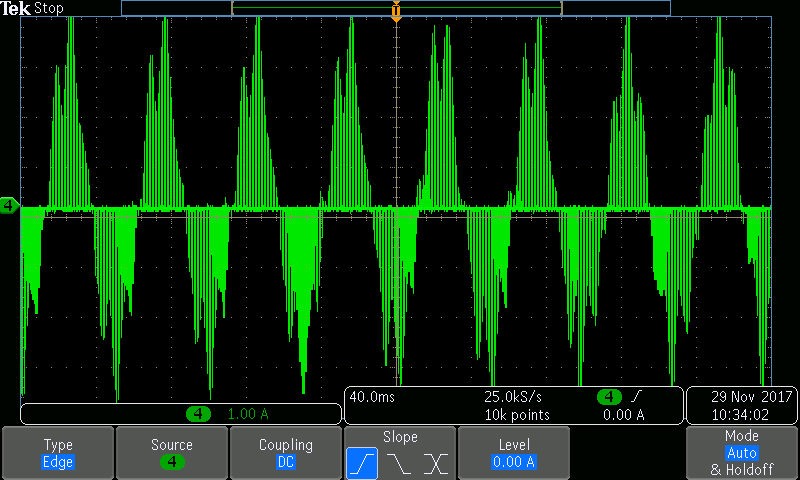The height and width of the screenshot is (480, 800).
Task: Click the Stop acquisition status text
Action: [48, 8]
